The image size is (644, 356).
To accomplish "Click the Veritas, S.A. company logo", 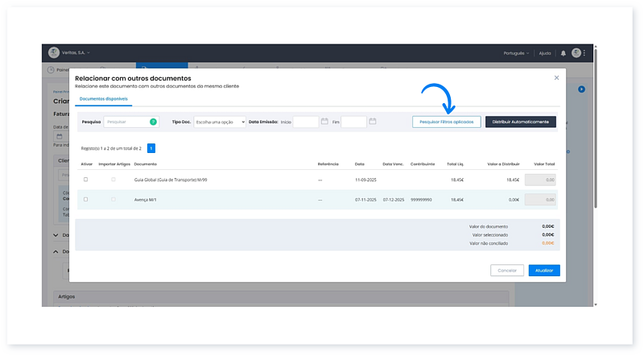I will tap(54, 53).
